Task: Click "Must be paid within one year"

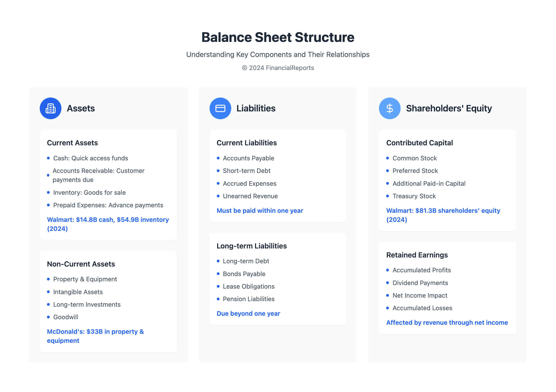Action: point(260,211)
